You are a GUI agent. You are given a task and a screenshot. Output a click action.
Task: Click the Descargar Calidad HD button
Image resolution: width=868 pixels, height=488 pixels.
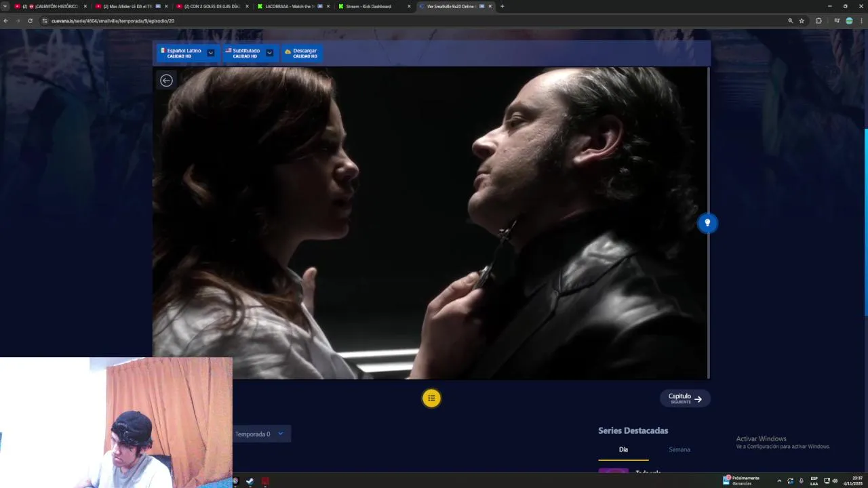[301, 53]
